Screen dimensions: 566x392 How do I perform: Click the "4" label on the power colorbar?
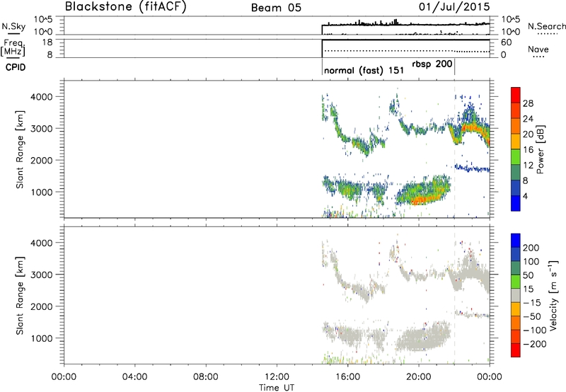pyautogui.click(x=526, y=196)
